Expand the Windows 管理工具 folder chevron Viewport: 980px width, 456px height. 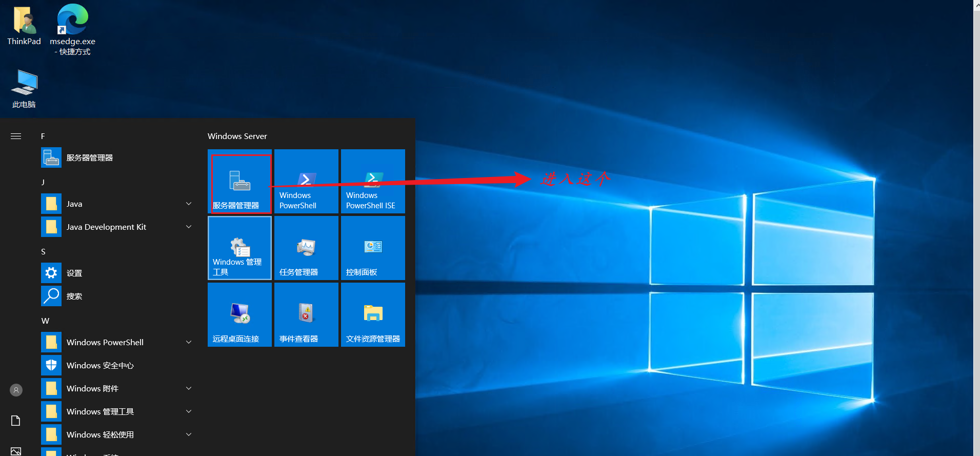pos(189,411)
